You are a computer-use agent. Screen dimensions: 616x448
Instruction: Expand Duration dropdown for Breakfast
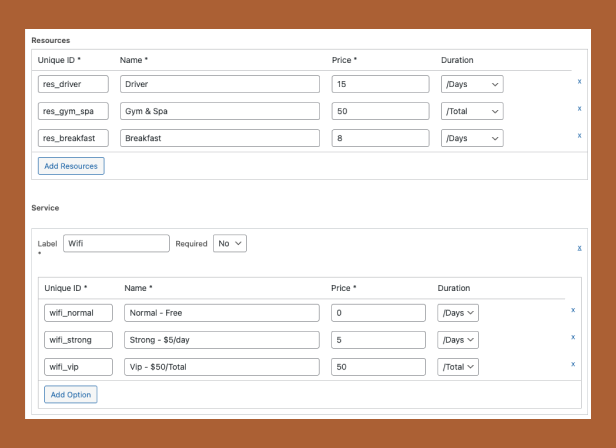point(471,138)
